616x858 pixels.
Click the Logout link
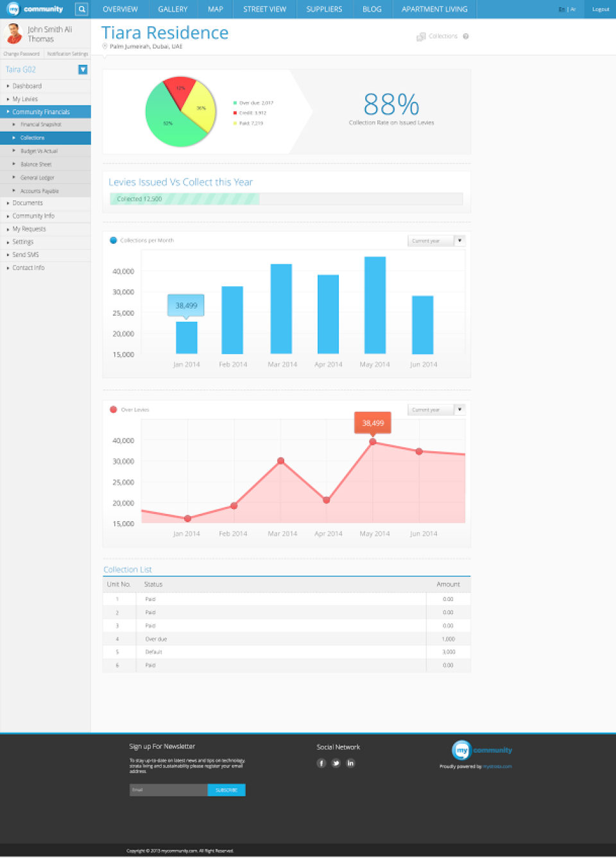(x=601, y=9)
